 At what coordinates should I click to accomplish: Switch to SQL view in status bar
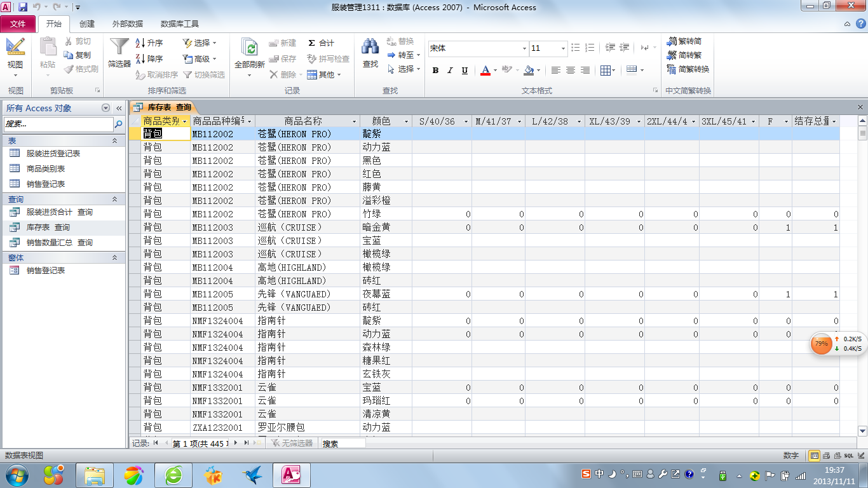848,456
